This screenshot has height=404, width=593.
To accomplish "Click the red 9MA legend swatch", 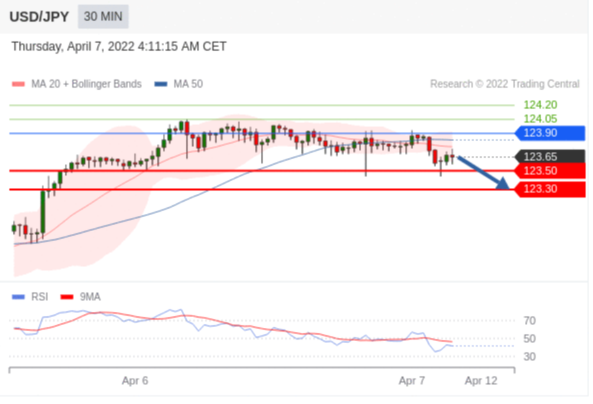I will coord(67,297).
